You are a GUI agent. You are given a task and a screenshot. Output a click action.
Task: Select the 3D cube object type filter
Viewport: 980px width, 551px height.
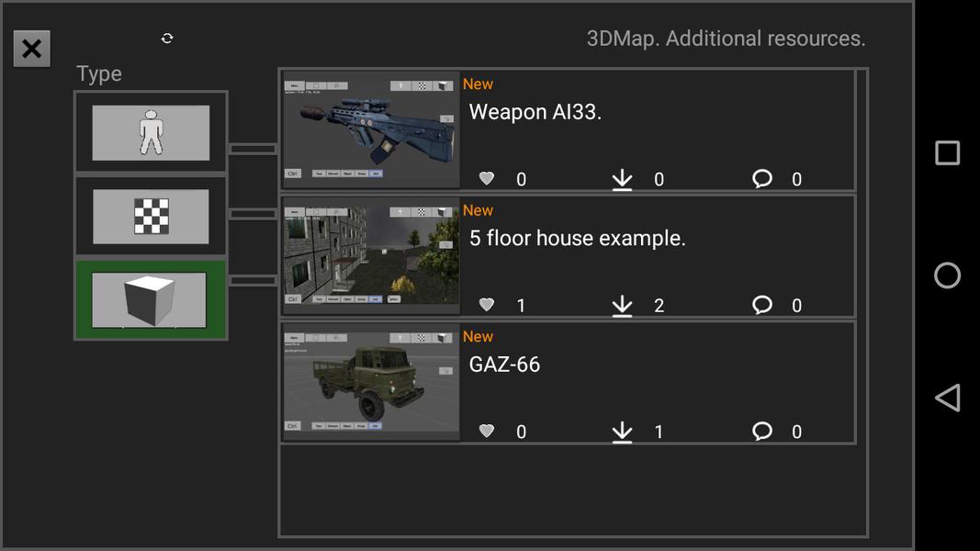[x=151, y=300]
